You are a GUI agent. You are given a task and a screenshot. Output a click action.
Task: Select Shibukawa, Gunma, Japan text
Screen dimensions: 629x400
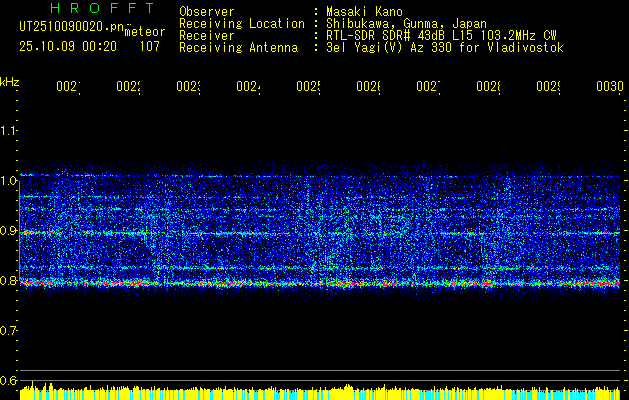406,23
